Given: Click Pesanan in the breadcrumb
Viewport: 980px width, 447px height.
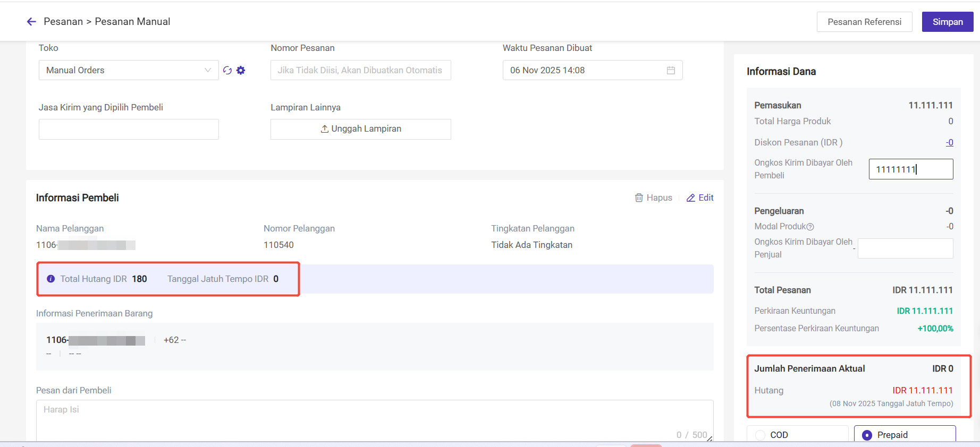Looking at the screenshot, I should click(63, 22).
